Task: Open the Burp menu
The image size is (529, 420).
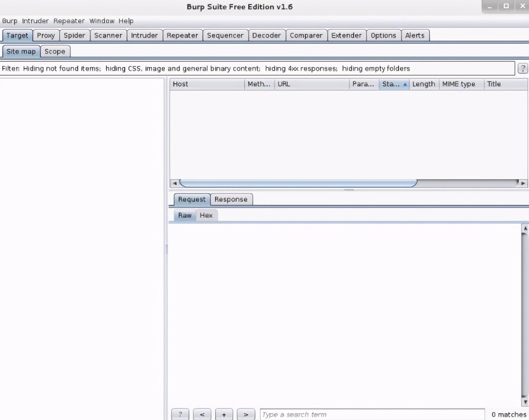Action: (x=10, y=21)
